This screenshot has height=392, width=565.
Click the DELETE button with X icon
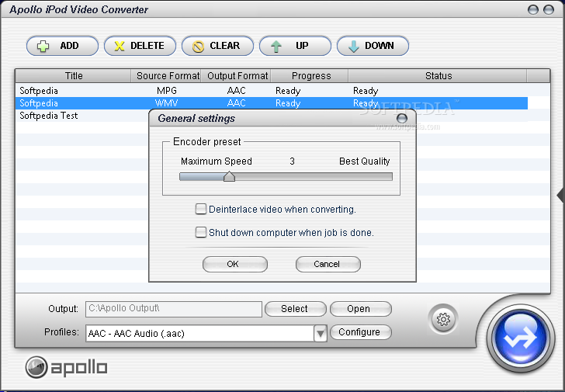tap(140, 46)
